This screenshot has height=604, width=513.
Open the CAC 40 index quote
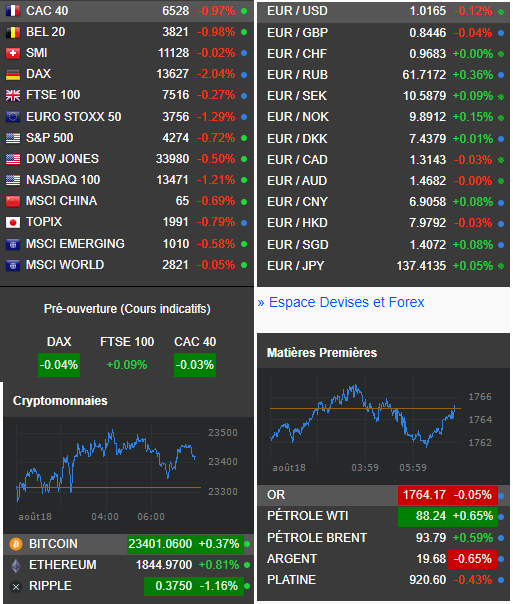(x=127, y=11)
